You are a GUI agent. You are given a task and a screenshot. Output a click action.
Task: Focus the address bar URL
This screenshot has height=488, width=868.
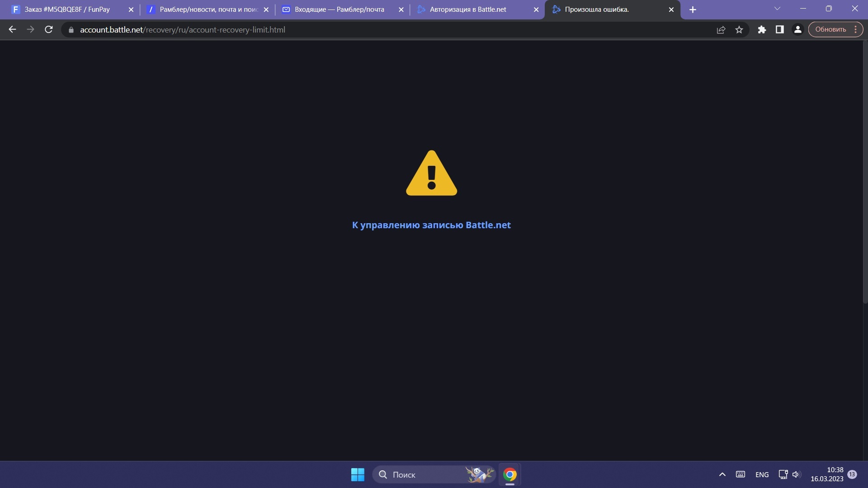pos(183,30)
